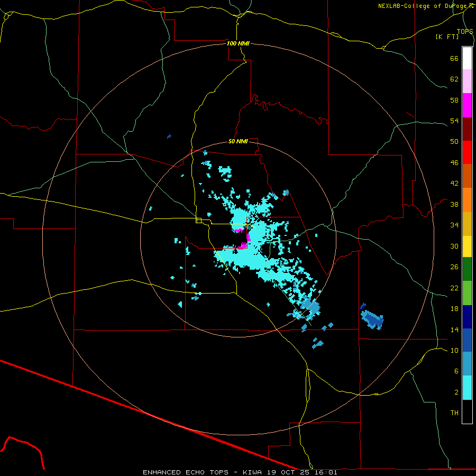The width and height of the screenshot is (476, 476).
Task: Click the legend value '50'
Action: coord(454,141)
